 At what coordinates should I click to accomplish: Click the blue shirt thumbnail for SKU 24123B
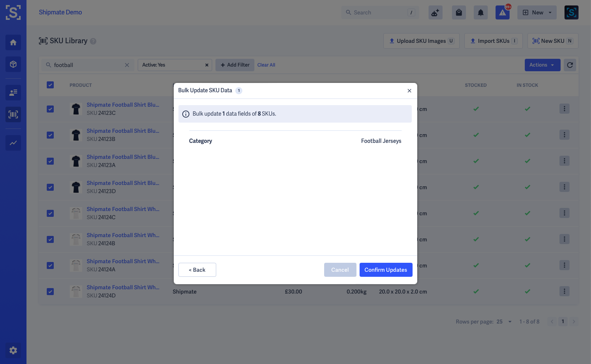point(76,135)
